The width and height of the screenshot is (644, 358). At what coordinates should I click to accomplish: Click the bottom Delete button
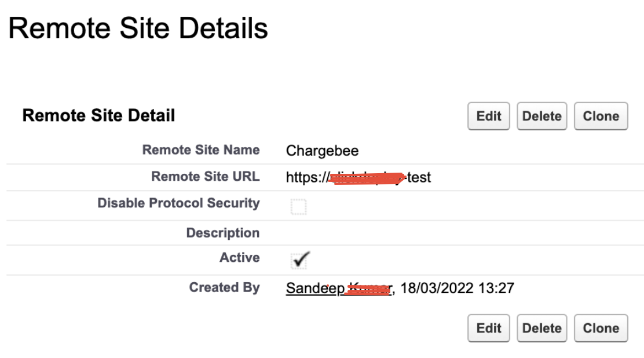tap(541, 328)
